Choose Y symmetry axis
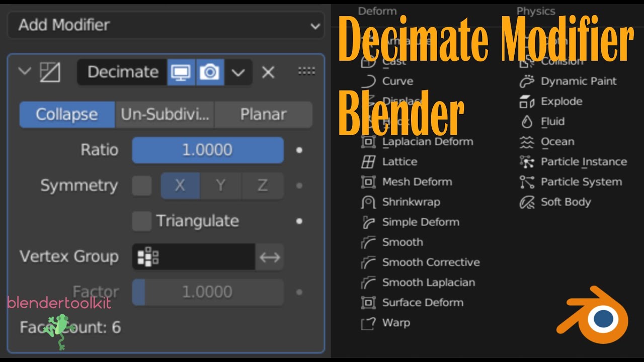The height and width of the screenshot is (362, 644). pos(221,186)
